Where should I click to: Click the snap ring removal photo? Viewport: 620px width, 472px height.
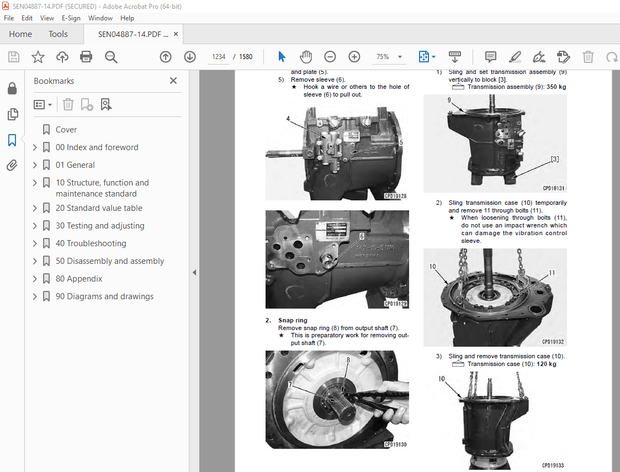coord(337,400)
